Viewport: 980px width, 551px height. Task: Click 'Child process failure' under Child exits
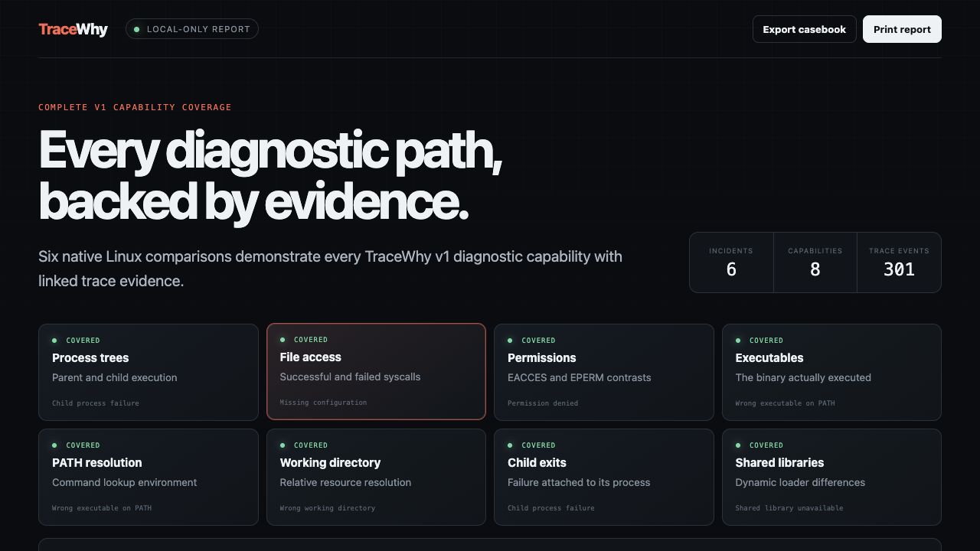point(551,508)
